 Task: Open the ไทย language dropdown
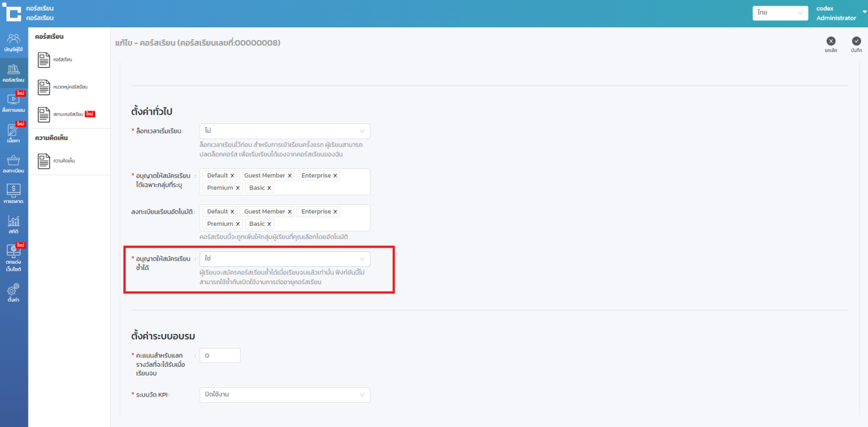pyautogui.click(x=780, y=12)
